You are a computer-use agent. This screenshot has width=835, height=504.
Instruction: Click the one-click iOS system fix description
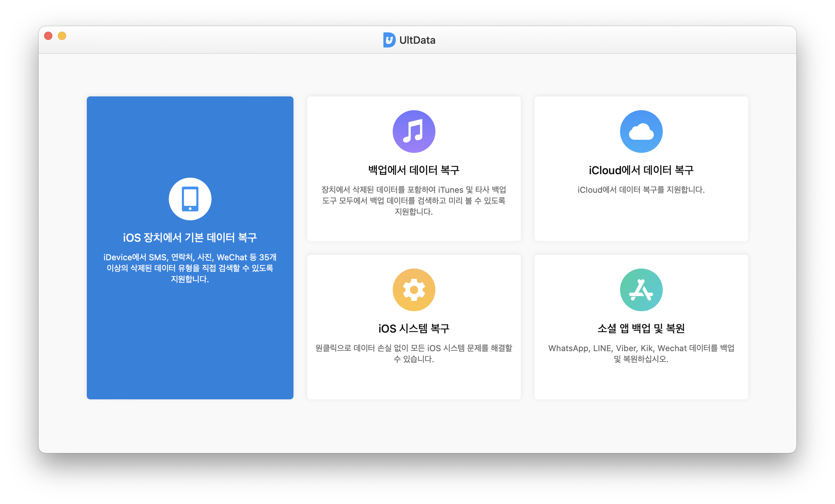pos(414,353)
